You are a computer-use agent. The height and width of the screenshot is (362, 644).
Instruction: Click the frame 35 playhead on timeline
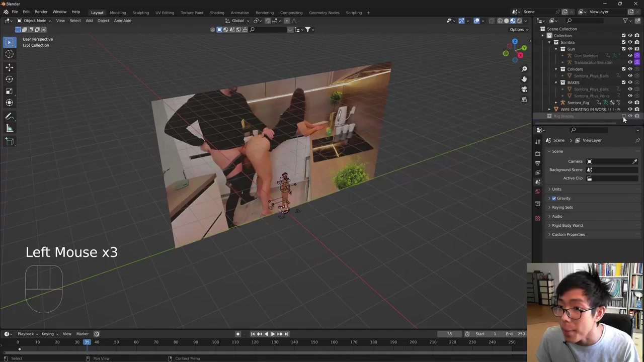click(87, 342)
